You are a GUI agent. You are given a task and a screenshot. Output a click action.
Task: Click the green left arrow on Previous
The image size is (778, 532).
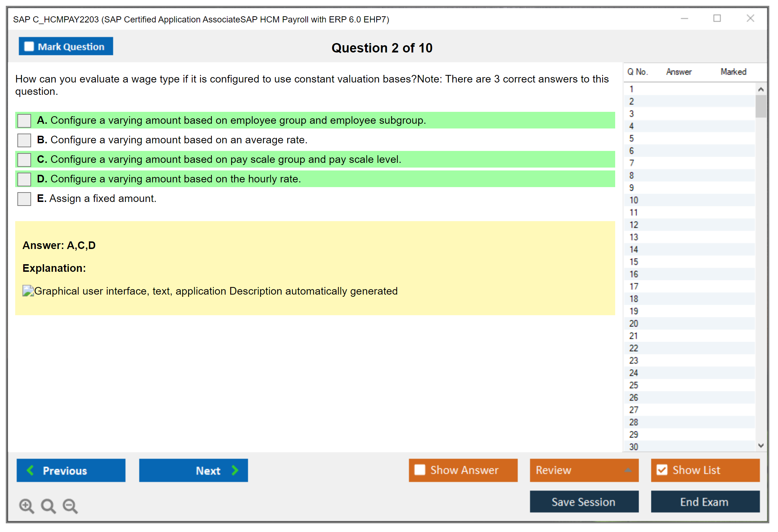pyautogui.click(x=30, y=470)
